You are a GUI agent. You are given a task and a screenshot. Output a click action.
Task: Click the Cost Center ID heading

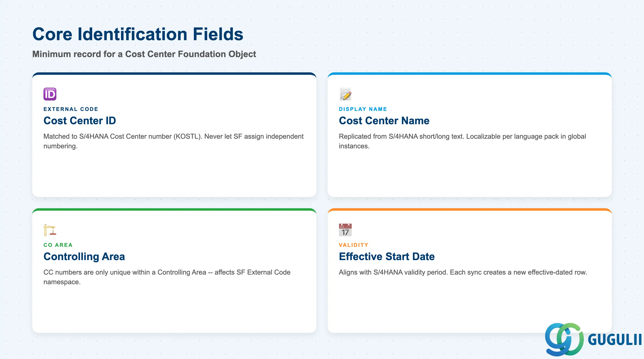tap(80, 121)
